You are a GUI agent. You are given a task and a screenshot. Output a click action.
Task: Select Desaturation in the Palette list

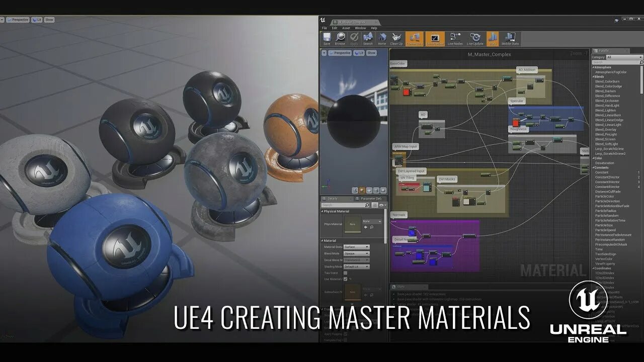coord(605,163)
